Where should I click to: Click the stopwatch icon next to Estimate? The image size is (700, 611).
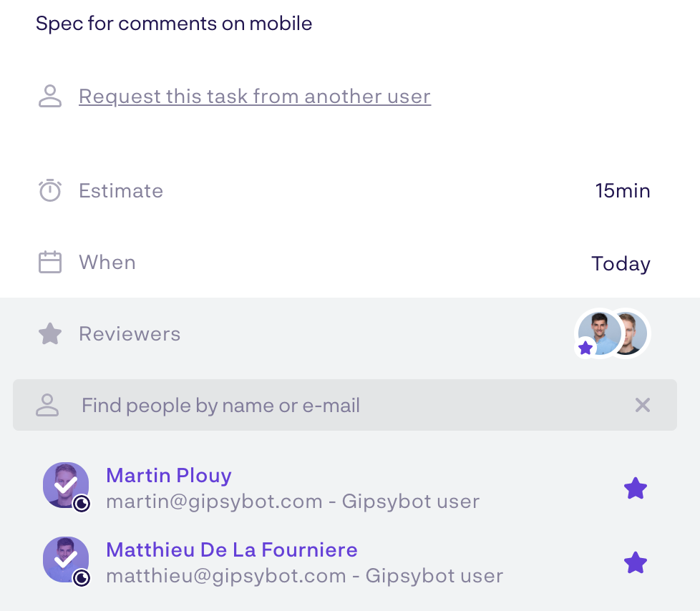click(49, 190)
